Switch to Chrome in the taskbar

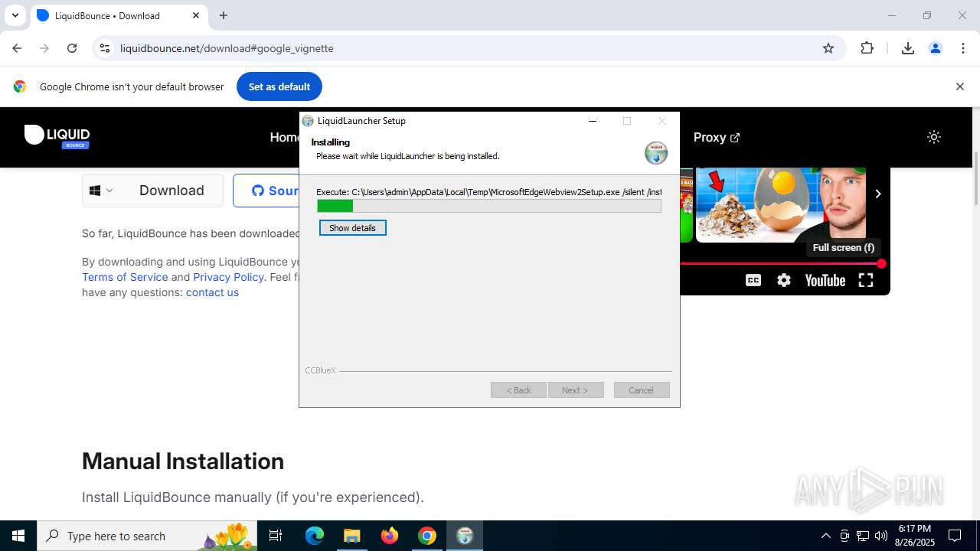pos(427,536)
